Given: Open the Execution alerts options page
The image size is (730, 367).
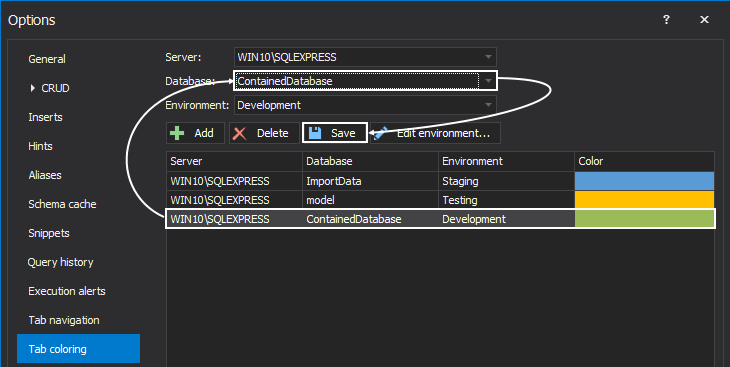Looking at the screenshot, I should (67, 291).
